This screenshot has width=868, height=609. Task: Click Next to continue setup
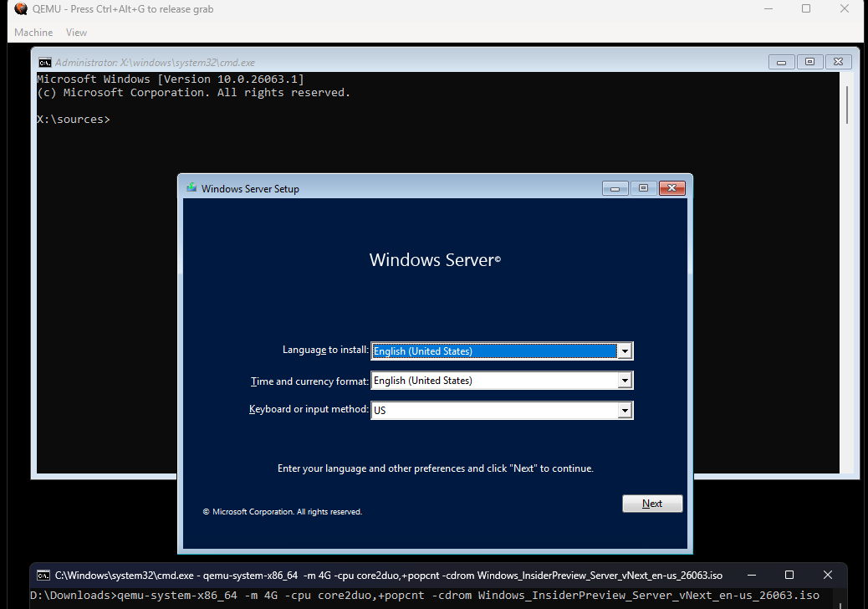(652, 504)
